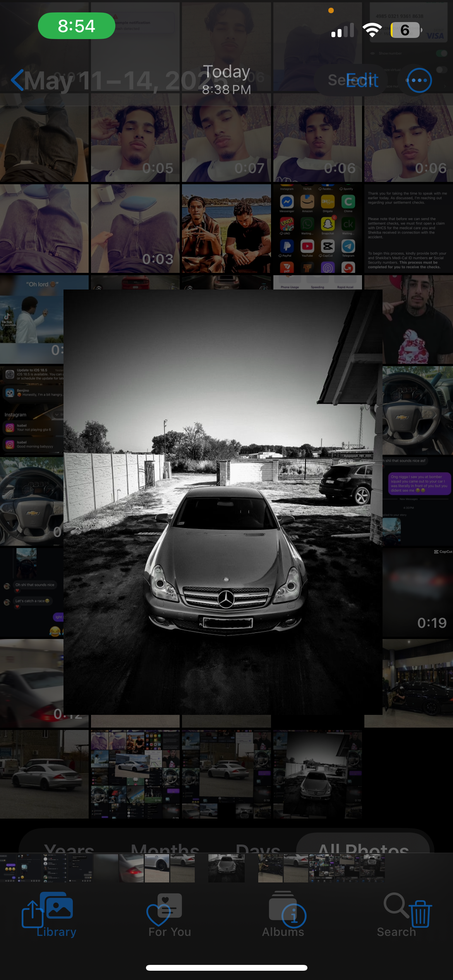Image resolution: width=453 pixels, height=980 pixels.
Task: Select the Mercedes thumbnail in the filmstrip scrubber
Action: [x=226, y=868]
